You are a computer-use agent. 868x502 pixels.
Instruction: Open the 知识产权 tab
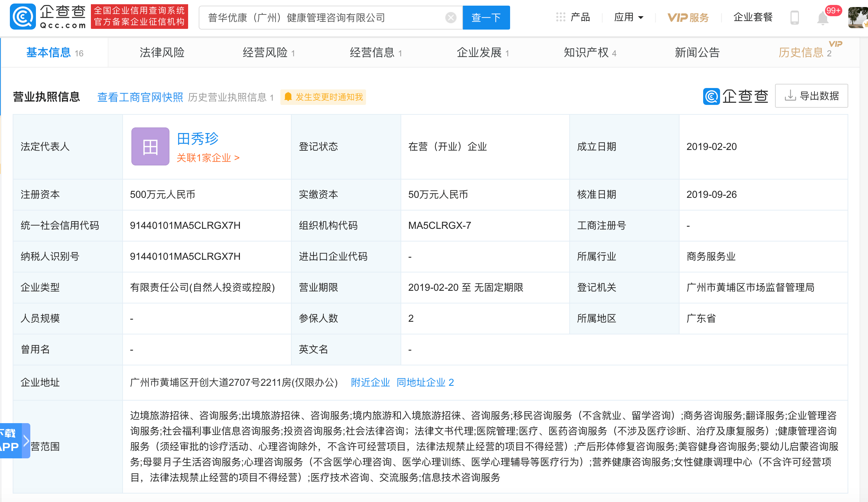pyautogui.click(x=587, y=52)
